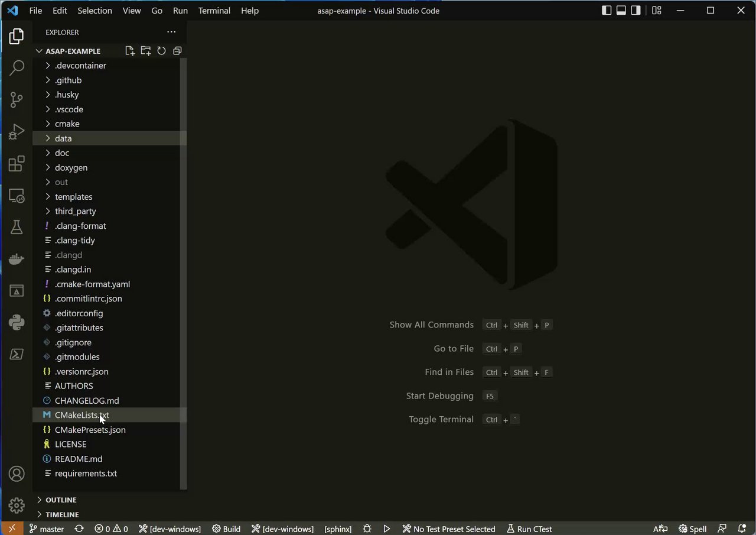Screen dimensions: 756x535
Task: Open the Manage gear icon
Action: click(x=17, y=505)
